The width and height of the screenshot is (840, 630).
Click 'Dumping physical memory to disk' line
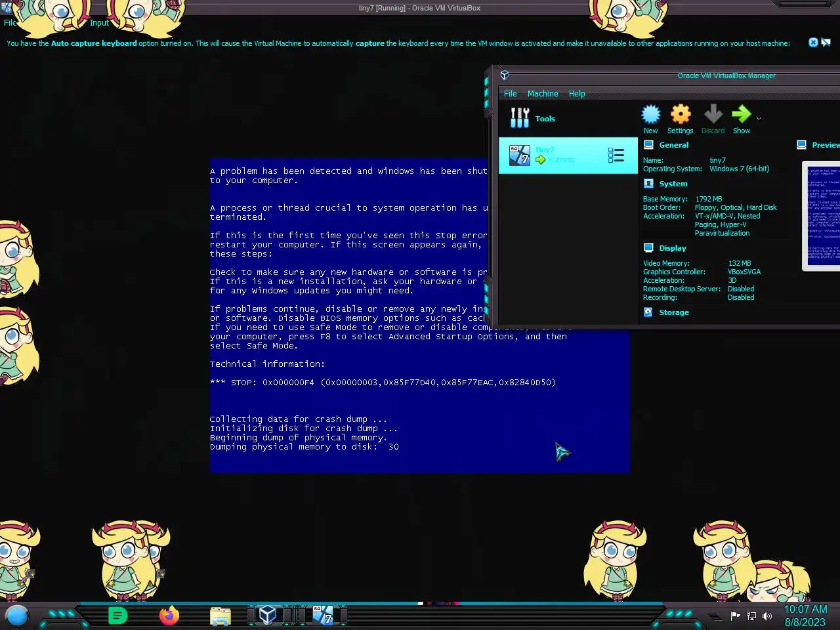[304, 447]
